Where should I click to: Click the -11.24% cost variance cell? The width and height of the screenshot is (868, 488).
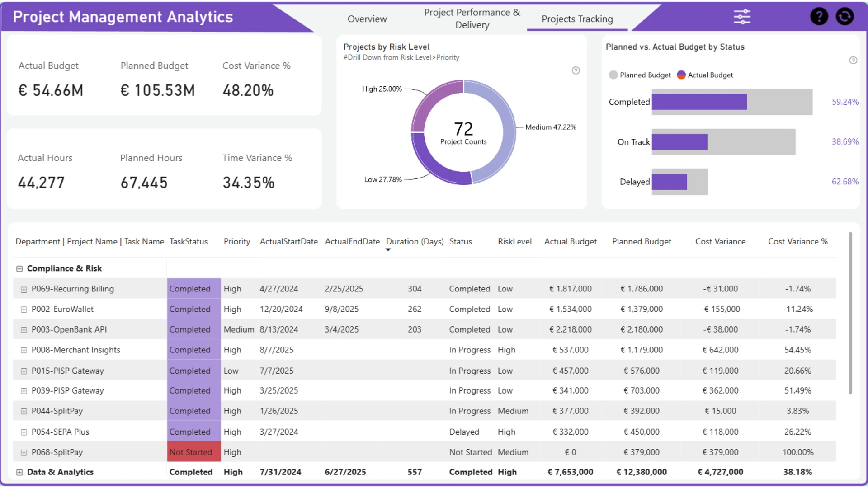coord(797,310)
